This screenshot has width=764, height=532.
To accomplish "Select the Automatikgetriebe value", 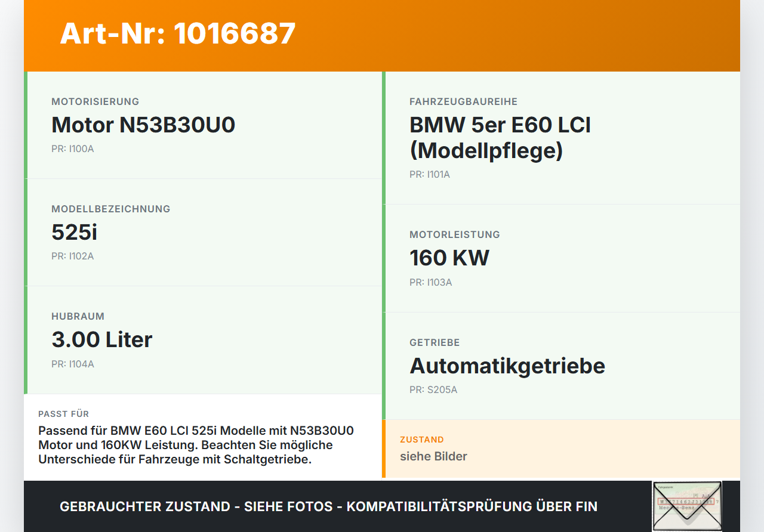I will tap(507, 366).
